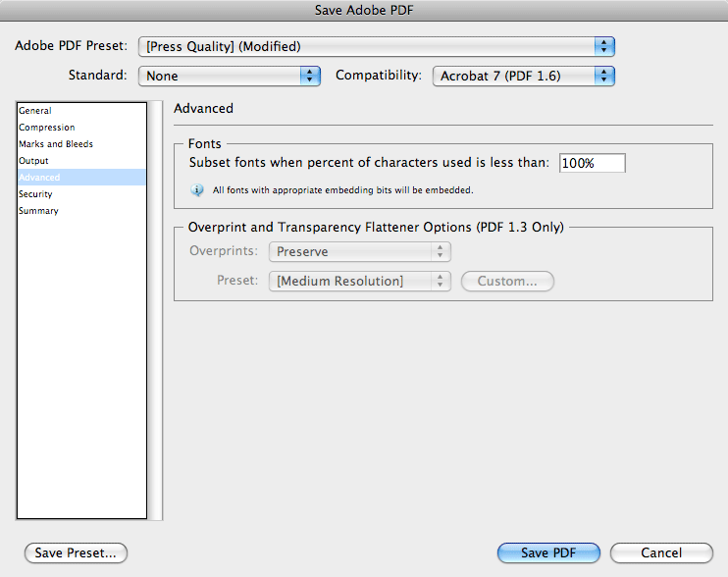Select Compression in the category list

(81, 128)
